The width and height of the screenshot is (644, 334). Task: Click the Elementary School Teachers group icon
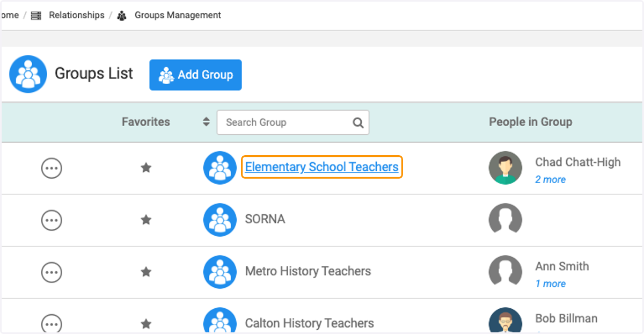click(x=220, y=168)
